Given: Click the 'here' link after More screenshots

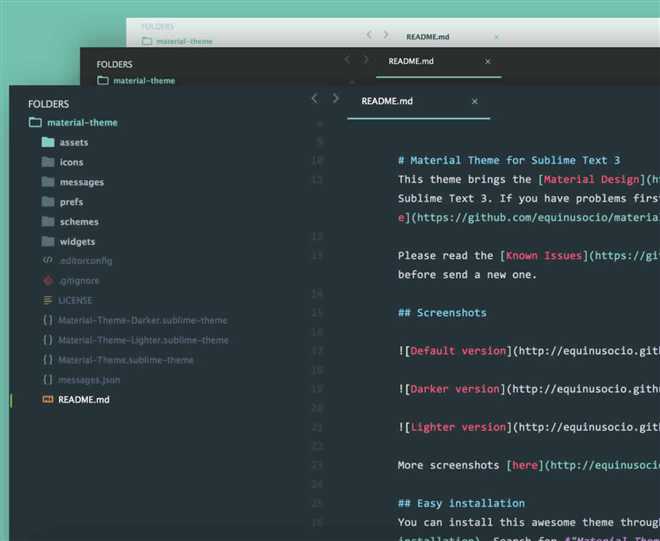Looking at the screenshot, I should (525, 465).
